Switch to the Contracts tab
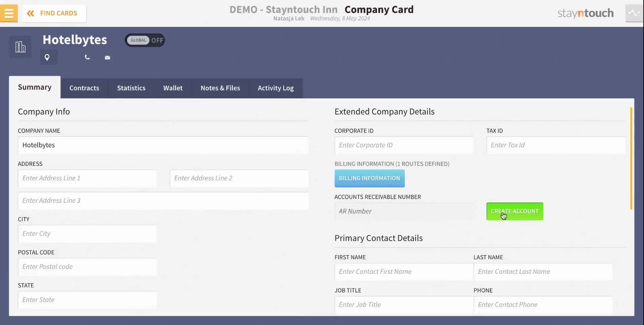Screen dimensions: 644x325 (84, 88)
